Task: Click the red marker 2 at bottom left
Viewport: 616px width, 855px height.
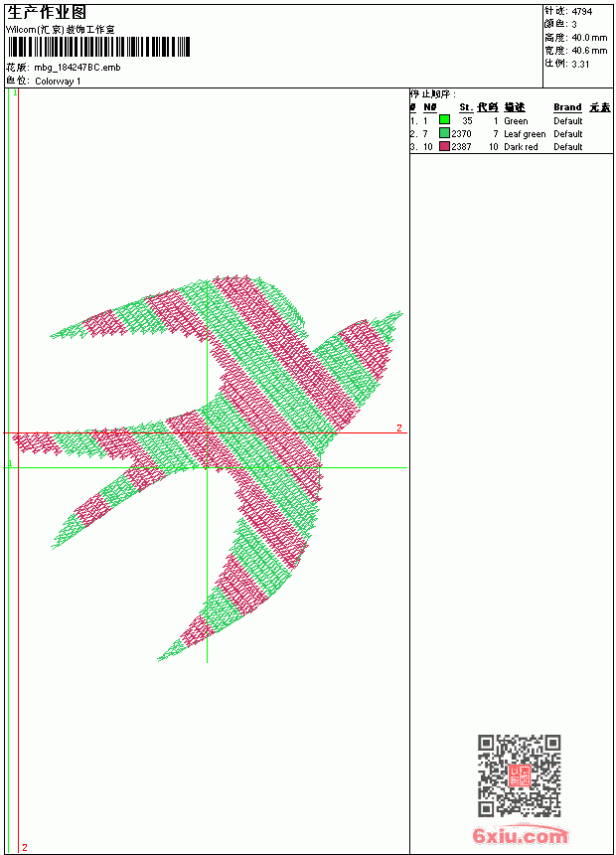Action: [x=25, y=848]
